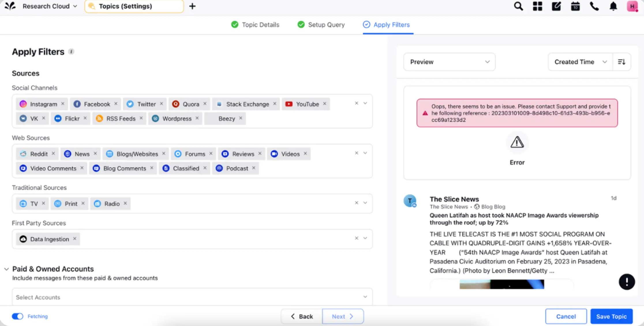Remove the Facebook source chip
Viewport: 644px width, 326px height.
(x=116, y=104)
